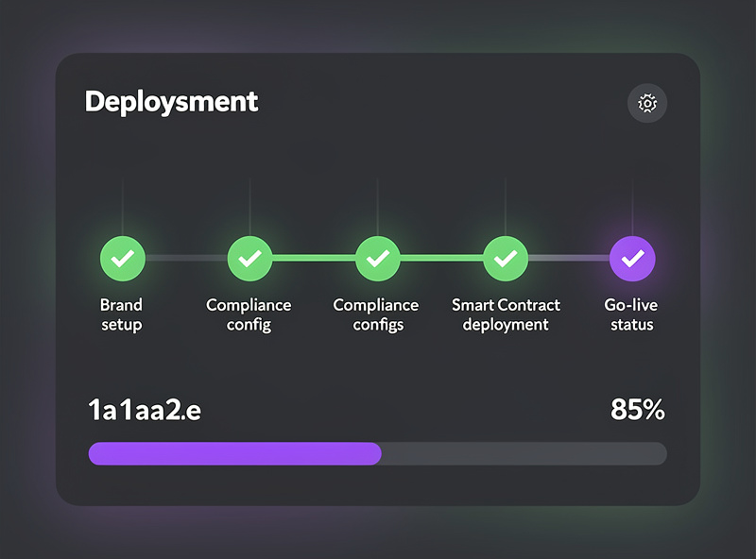Click connector between Brand setup and Compliance config
The width and height of the screenshot is (756, 559).
pyautogui.click(x=186, y=258)
